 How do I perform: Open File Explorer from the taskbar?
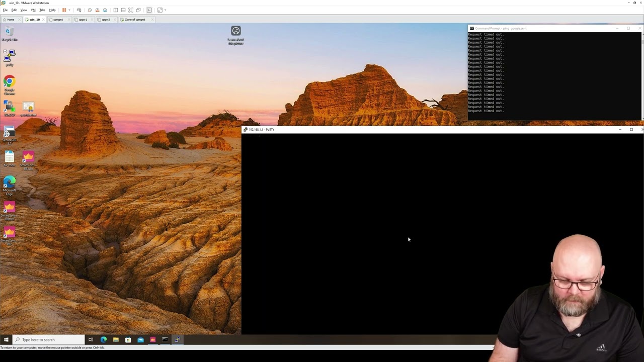[x=116, y=340]
